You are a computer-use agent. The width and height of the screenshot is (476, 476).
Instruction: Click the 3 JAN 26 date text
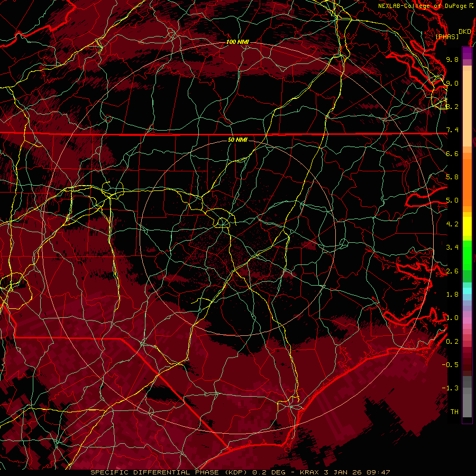pyautogui.click(x=342, y=472)
